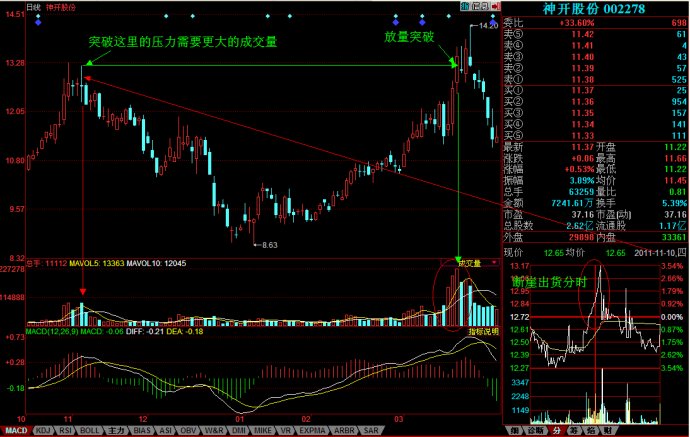Open the 成交量 dropdown in volume panel
This screenshot has width=690, height=437.
[x=469, y=264]
